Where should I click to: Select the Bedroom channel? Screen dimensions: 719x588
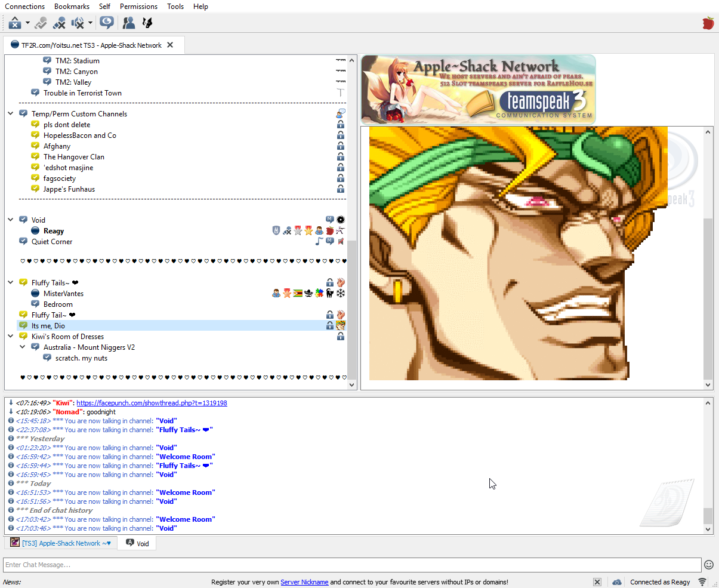(58, 304)
